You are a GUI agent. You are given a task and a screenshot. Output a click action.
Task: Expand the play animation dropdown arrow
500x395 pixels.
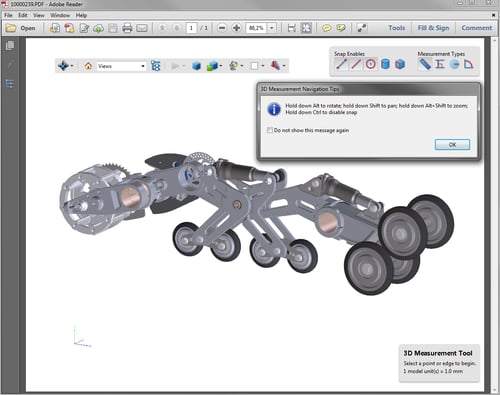(x=183, y=66)
